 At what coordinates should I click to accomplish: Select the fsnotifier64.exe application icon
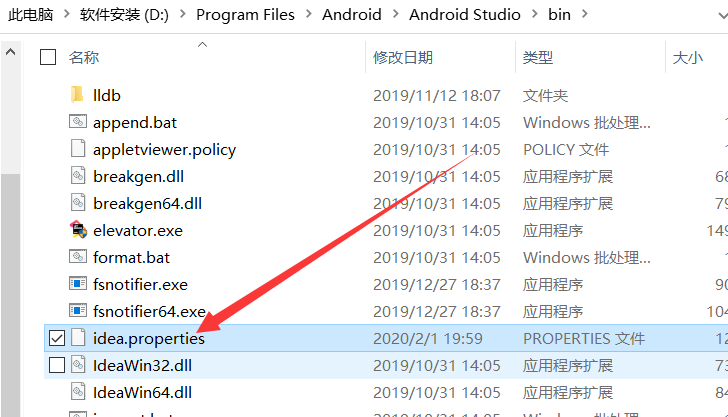pyautogui.click(x=78, y=310)
